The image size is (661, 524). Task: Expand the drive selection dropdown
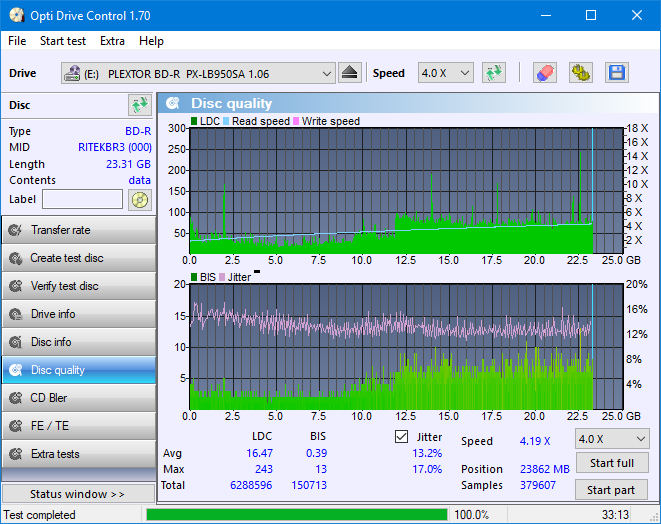[327, 73]
